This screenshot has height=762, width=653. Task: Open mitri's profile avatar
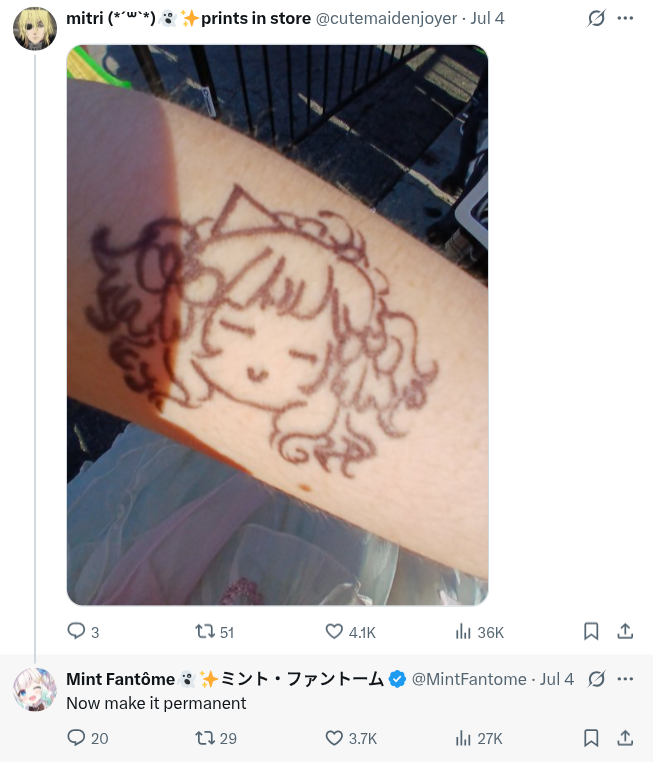coord(34,29)
